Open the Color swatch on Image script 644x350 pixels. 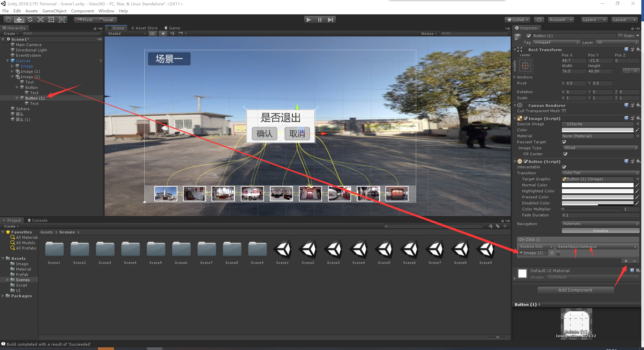(597, 130)
